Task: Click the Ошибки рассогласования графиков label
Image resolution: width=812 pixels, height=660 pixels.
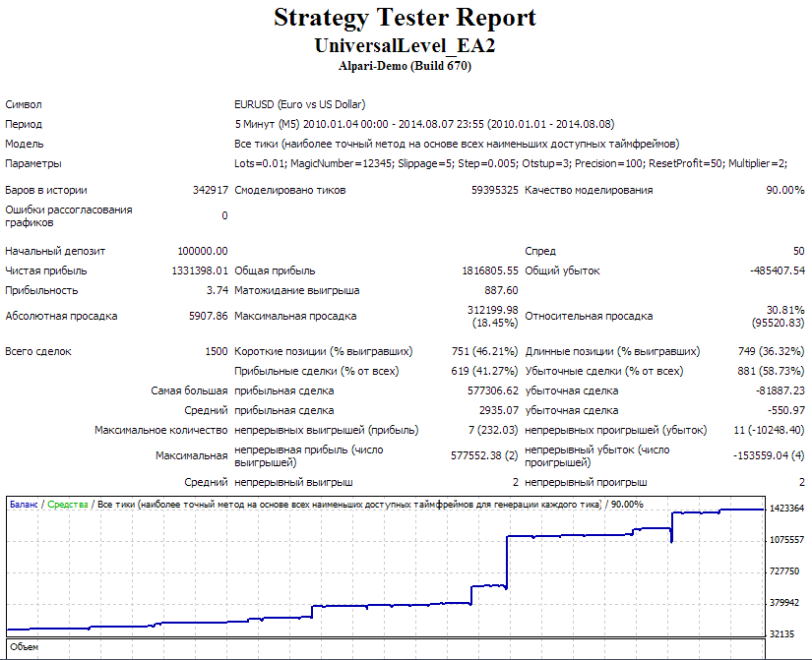Action: coord(68,215)
